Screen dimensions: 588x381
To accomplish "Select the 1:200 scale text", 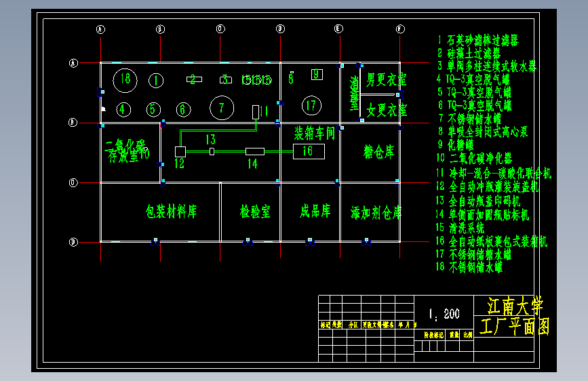I will (444, 315).
